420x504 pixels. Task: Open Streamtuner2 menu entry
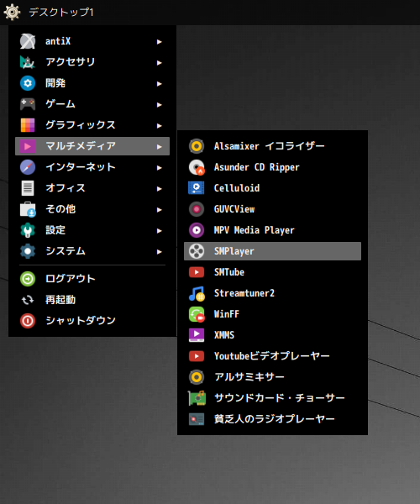coord(272,293)
